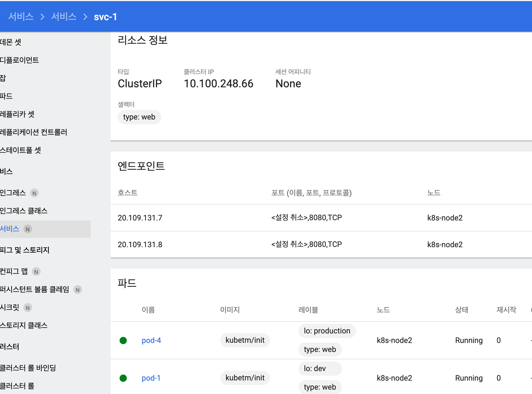The image size is (532, 394).
Task: Click green status icon for pod-4
Action: 123,340
